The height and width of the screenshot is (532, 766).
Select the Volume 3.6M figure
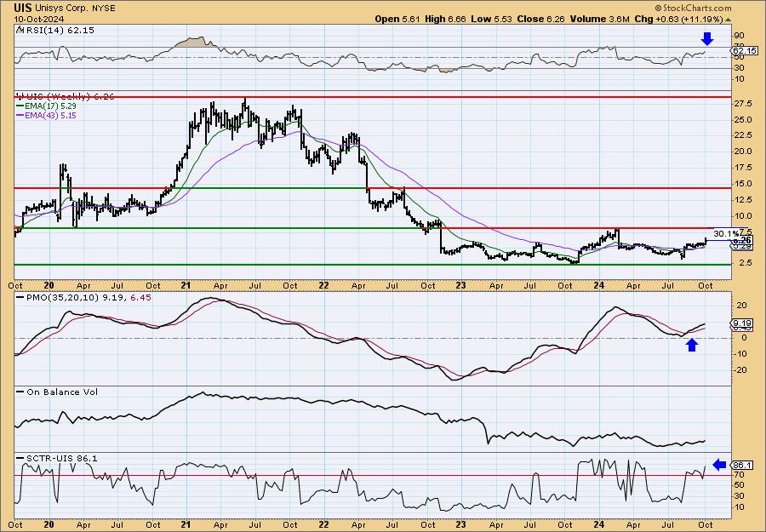(599, 19)
